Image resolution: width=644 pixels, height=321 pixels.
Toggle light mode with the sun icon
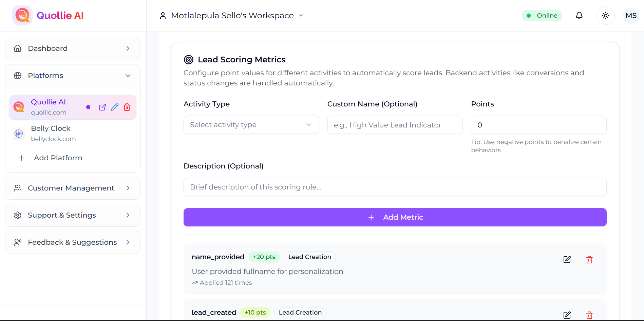pyautogui.click(x=605, y=15)
